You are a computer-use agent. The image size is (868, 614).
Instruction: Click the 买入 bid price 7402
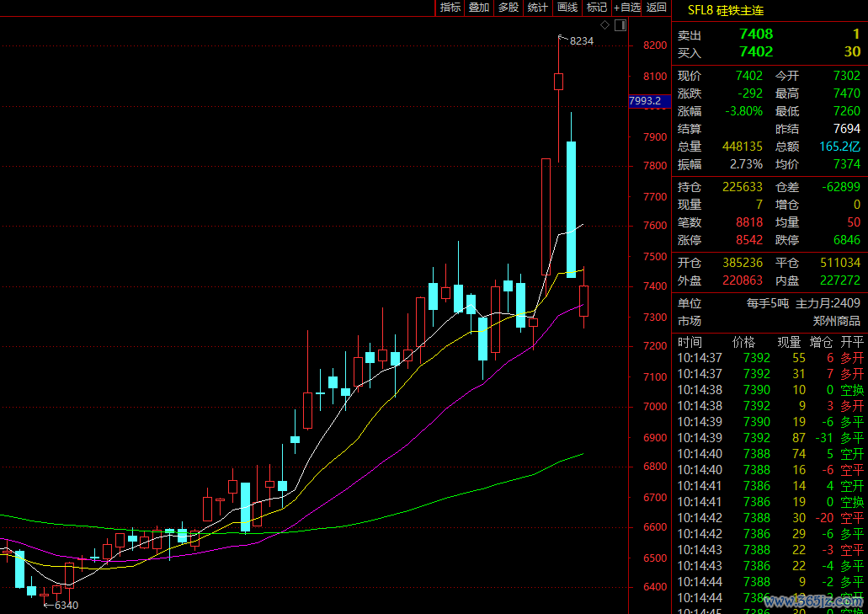pyautogui.click(x=755, y=52)
